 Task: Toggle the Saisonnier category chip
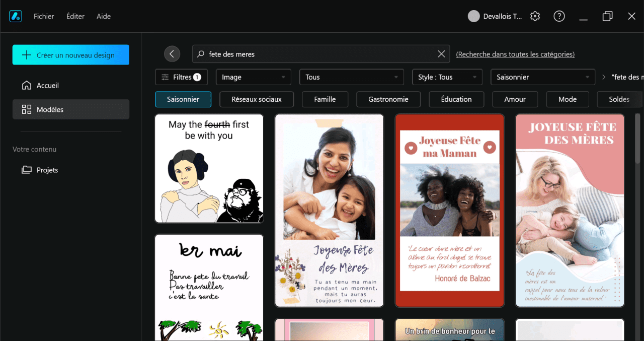(183, 99)
